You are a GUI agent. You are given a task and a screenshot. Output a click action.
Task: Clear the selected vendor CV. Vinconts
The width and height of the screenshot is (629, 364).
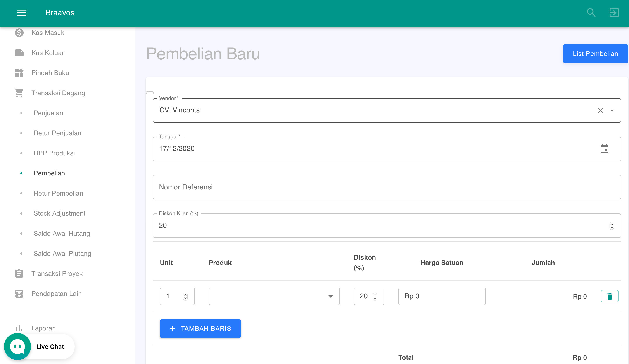600,110
